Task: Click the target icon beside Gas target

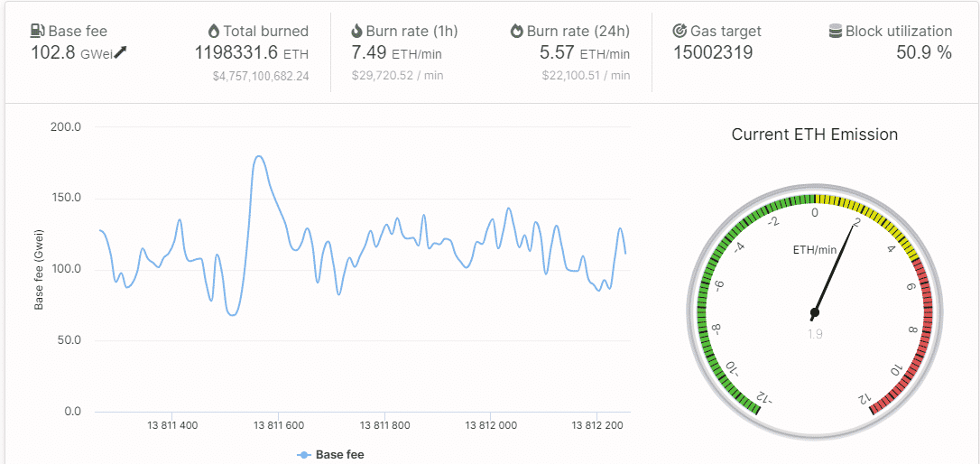Action: click(x=680, y=31)
